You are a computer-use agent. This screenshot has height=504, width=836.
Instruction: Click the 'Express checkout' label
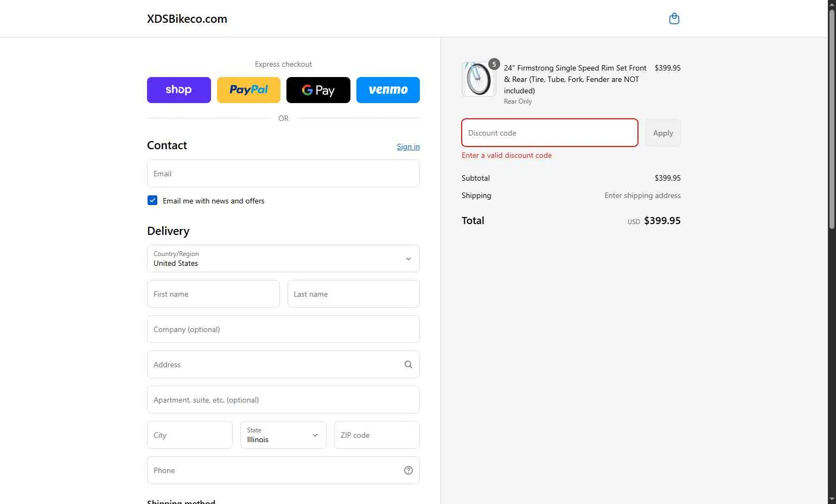pos(283,64)
